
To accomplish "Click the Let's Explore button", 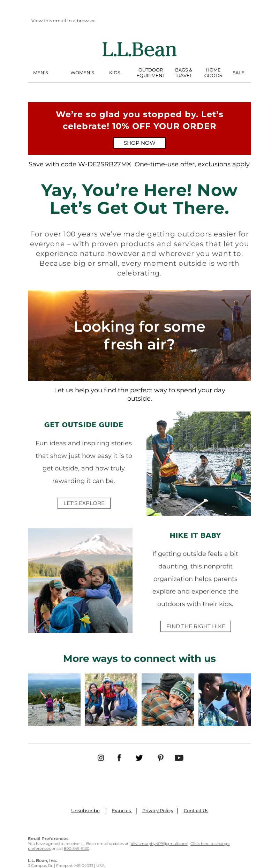I will [84, 503].
